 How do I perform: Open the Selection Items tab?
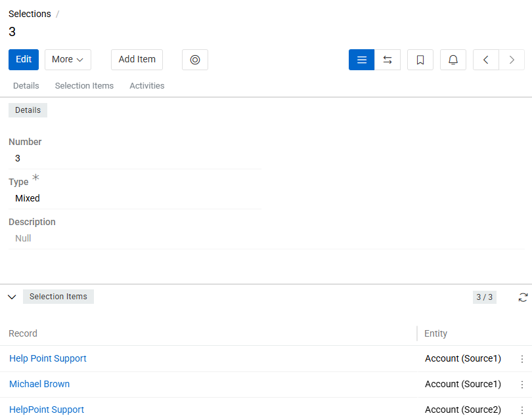point(84,86)
